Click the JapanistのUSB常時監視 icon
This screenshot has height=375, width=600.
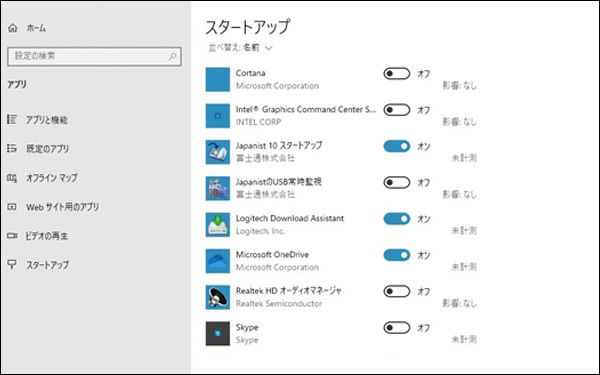coord(218,188)
